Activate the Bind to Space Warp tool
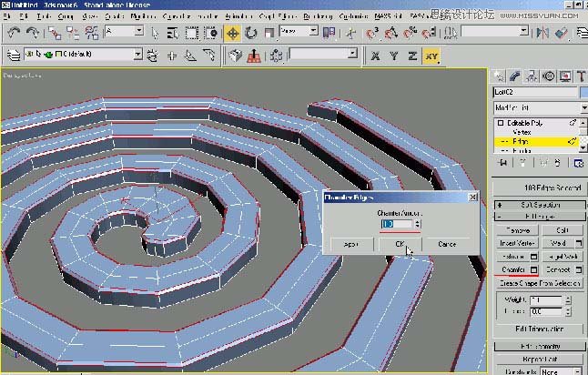This screenshot has height=375, width=588. tap(92, 33)
